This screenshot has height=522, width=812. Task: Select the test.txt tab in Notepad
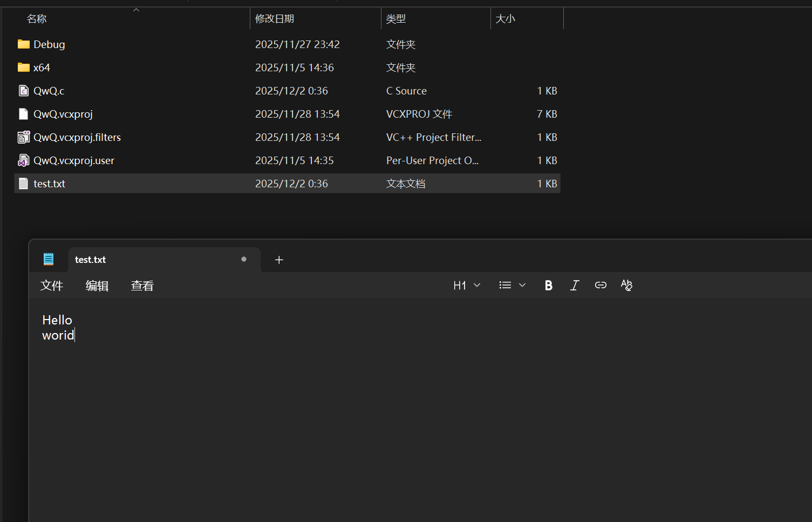(x=164, y=260)
